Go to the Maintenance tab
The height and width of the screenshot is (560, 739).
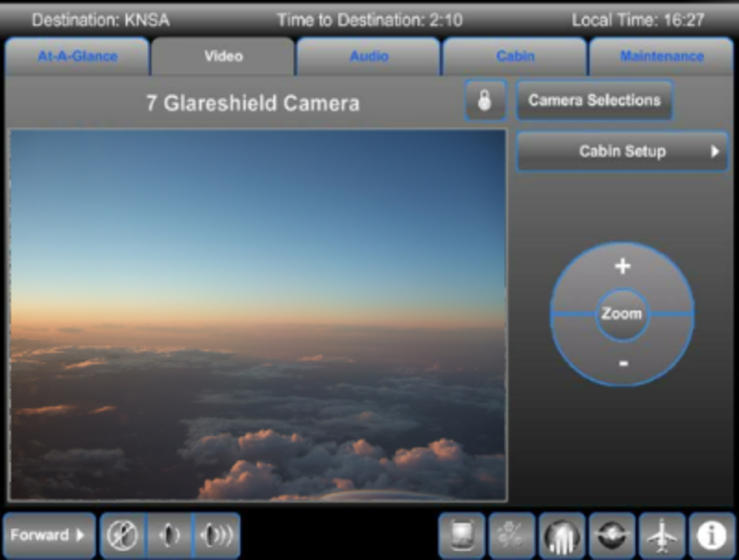tap(662, 56)
